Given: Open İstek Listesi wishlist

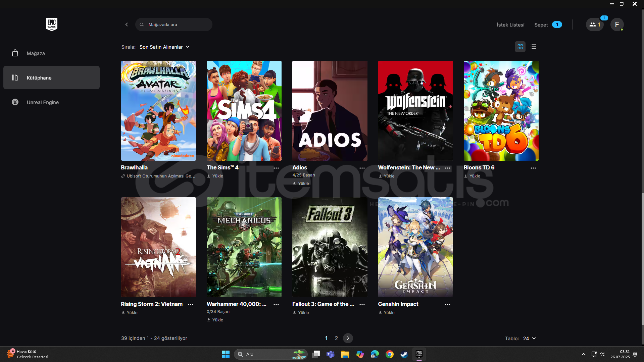Looking at the screenshot, I should tap(510, 25).
